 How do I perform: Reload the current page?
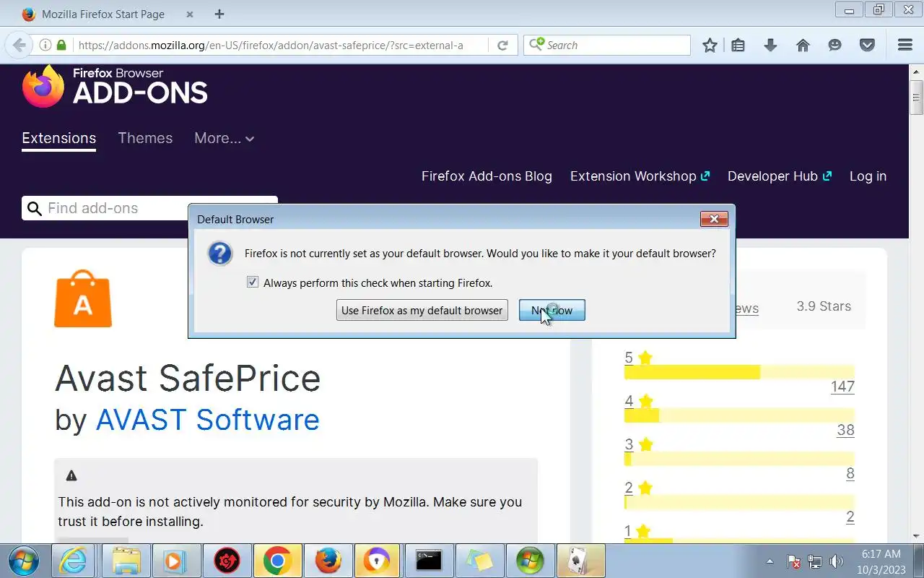[502, 45]
